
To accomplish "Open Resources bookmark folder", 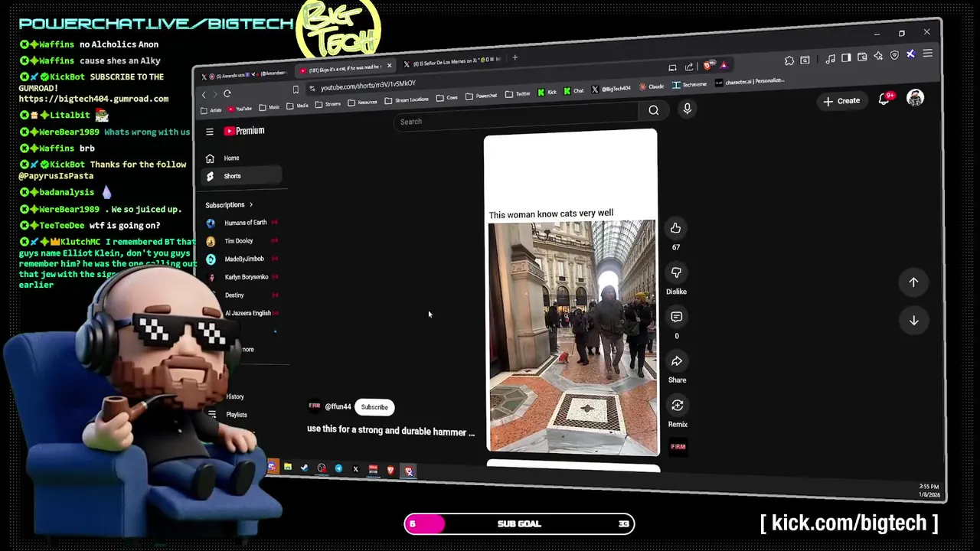I will [x=363, y=103].
